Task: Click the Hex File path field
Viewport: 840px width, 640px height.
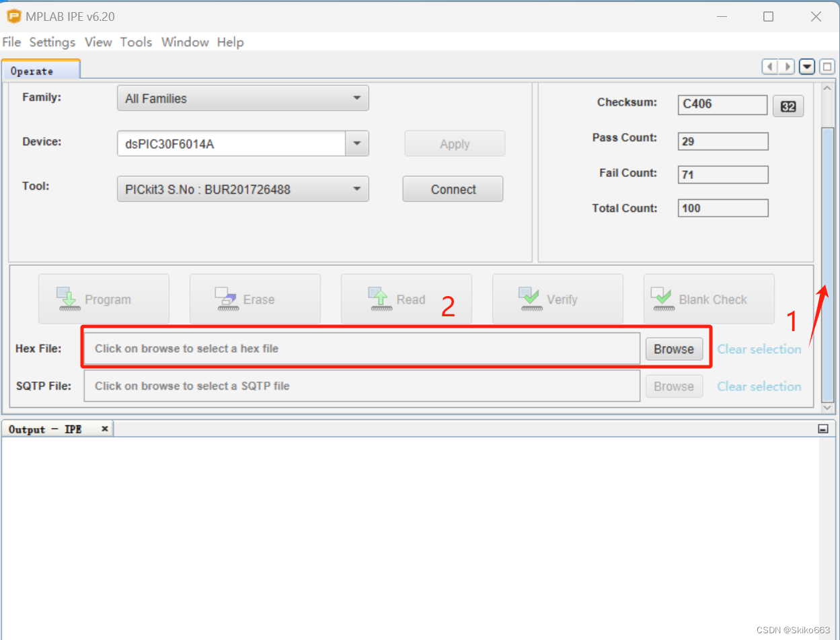Action: [362, 349]
